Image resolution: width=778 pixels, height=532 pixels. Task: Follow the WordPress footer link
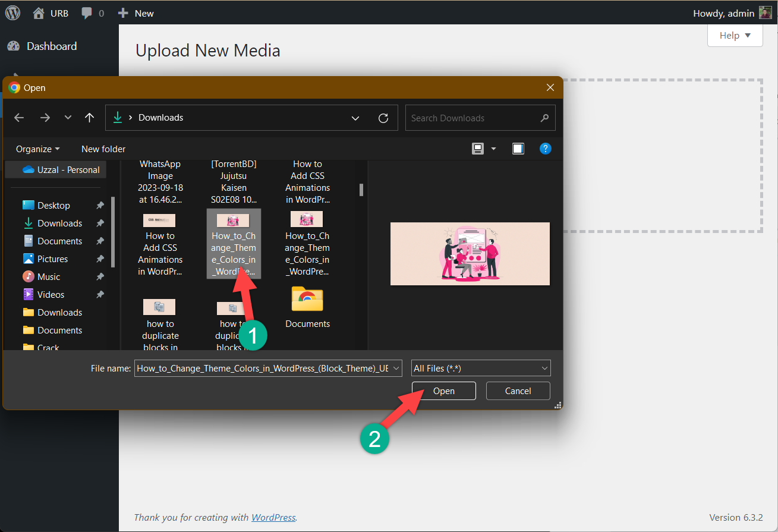coord(273,517)
